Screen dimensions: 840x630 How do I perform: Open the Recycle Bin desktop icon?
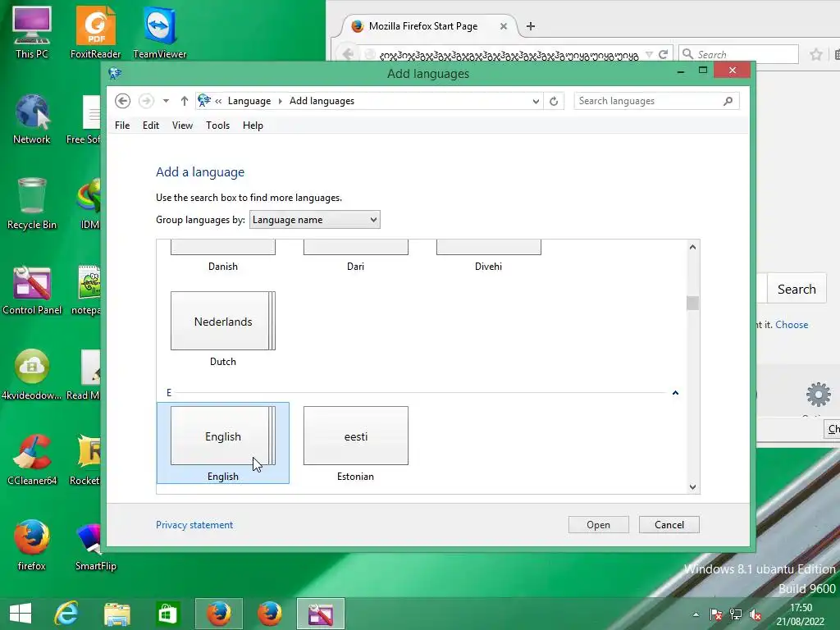tap(32, 203)
